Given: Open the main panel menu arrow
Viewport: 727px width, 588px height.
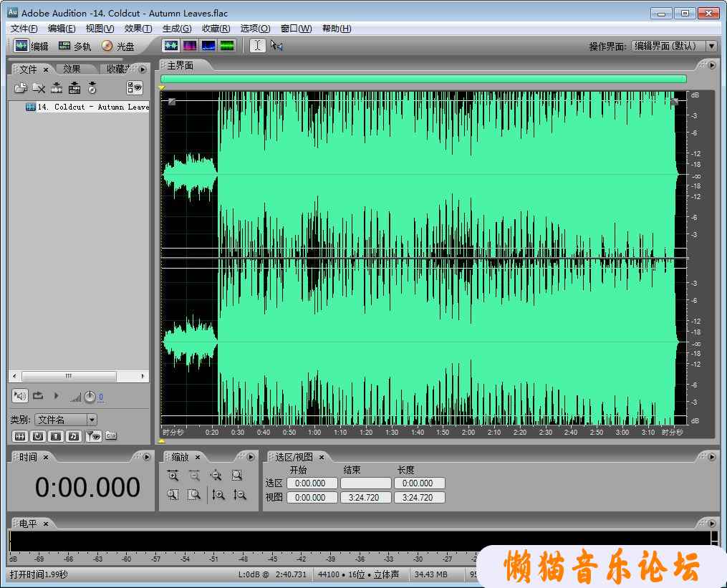Looking at the screenshot, I should (712, 65).
